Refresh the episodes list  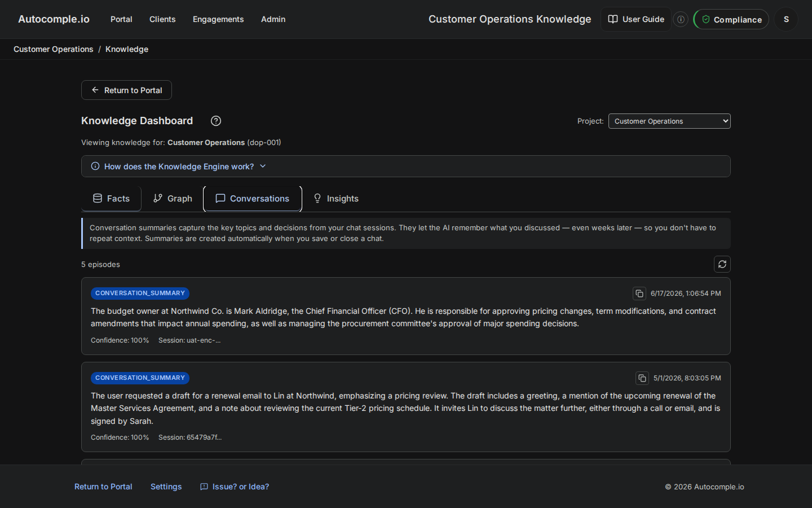pyautogui.click(x=722, y=264)
